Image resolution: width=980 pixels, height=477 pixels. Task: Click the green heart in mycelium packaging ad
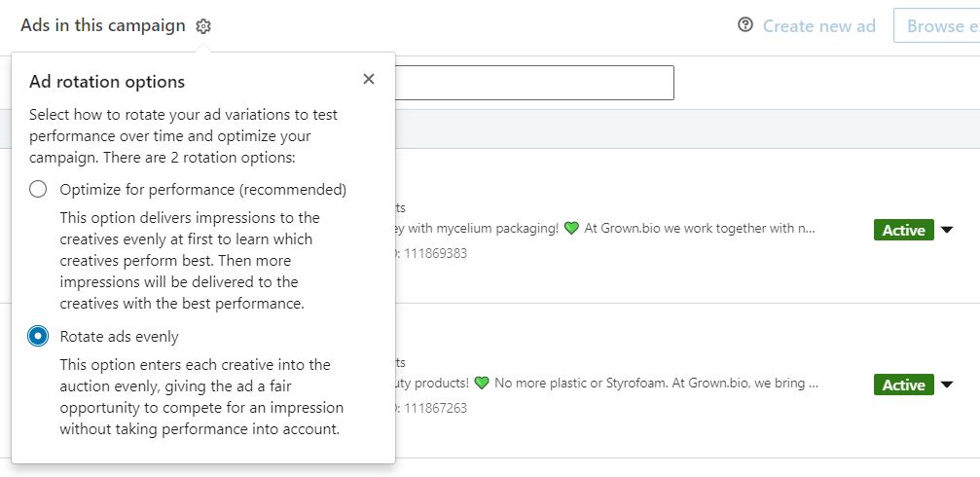(571, 228)
